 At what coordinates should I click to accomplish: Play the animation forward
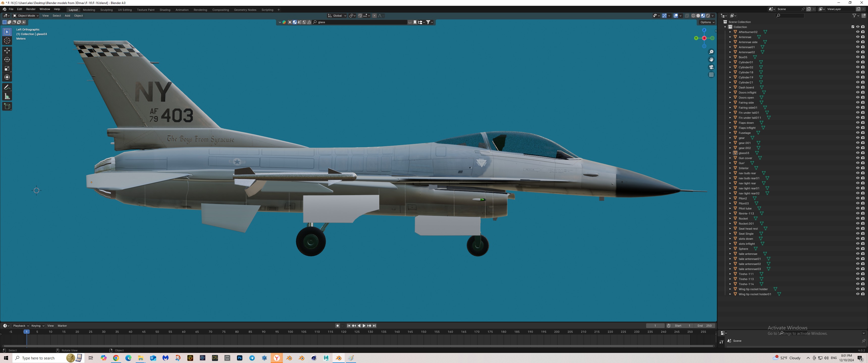click(x=364, y=326)
